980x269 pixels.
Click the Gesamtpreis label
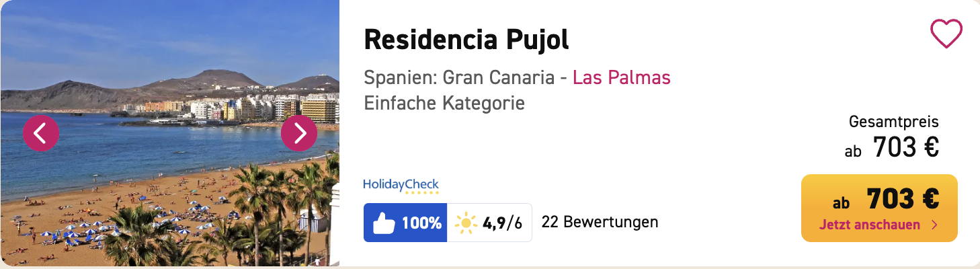pyautogui.click(x=893, y=122)
